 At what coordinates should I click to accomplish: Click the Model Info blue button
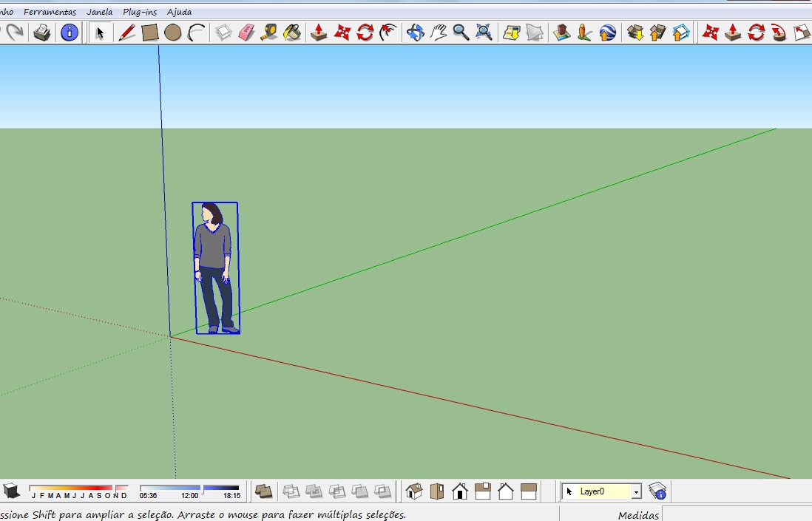[69, 32]
